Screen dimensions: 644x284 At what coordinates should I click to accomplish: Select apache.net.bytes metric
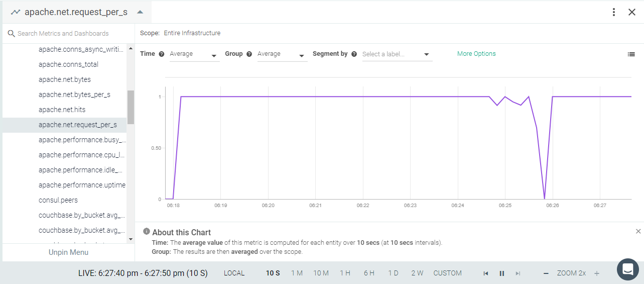point(64,79)
